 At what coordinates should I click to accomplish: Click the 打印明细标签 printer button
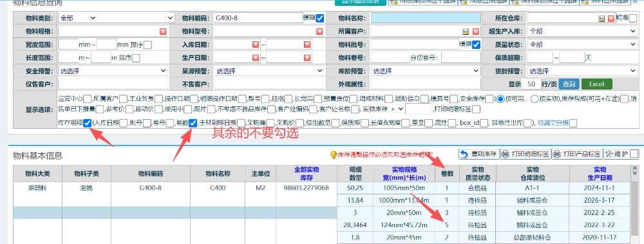click(526, 154)
